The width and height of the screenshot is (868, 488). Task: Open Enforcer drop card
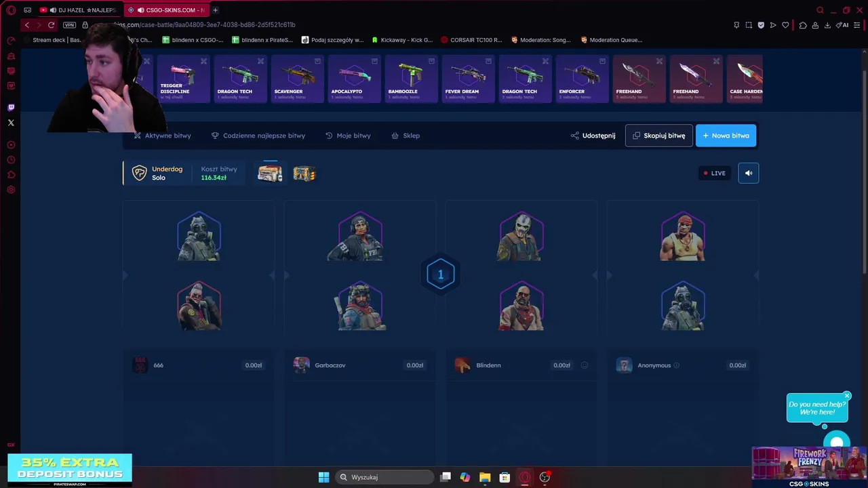pyautogui.click(x=582, y=79)
